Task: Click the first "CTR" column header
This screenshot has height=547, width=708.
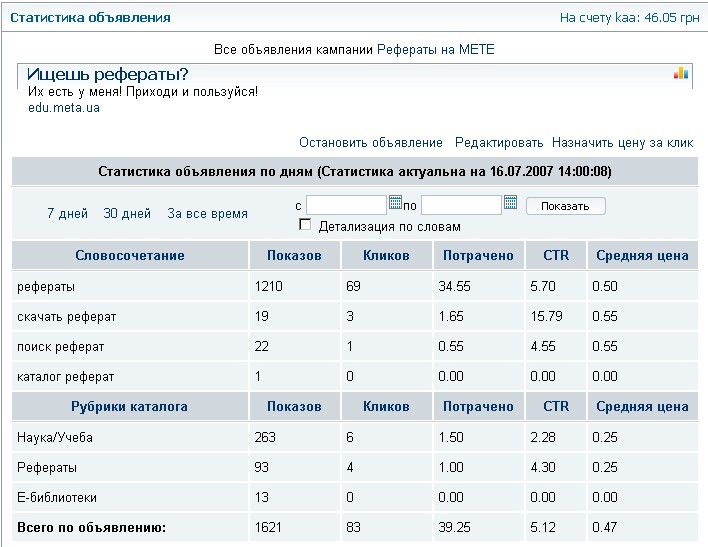Action: tap(556, 256)
